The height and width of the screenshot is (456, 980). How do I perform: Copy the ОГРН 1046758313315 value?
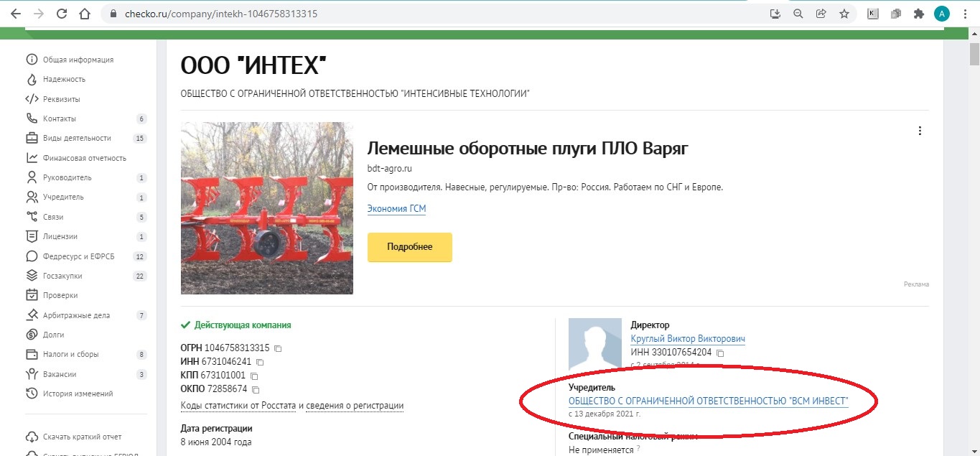pyautogui.click(x=278, y=348)
